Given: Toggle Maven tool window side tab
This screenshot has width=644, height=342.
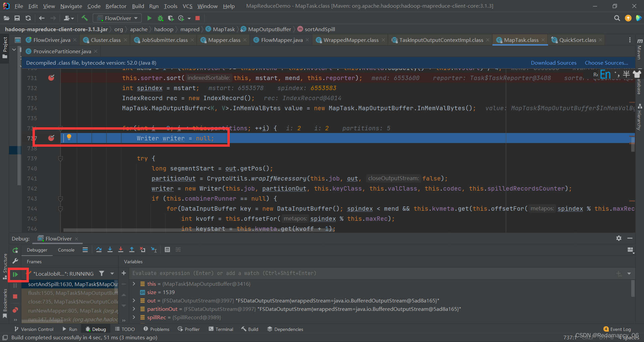Looking at the screenshot, I should pyautogui.click(x=639, y=50).
